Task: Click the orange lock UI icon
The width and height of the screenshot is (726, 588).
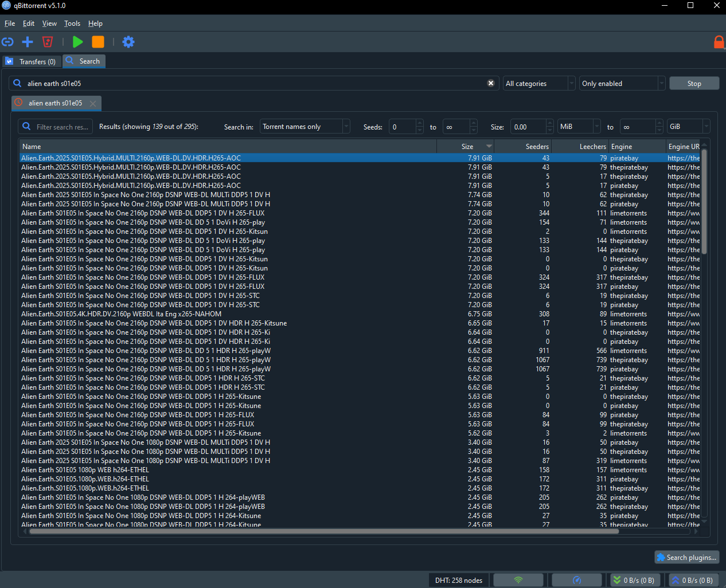Action: coord(719,42)
